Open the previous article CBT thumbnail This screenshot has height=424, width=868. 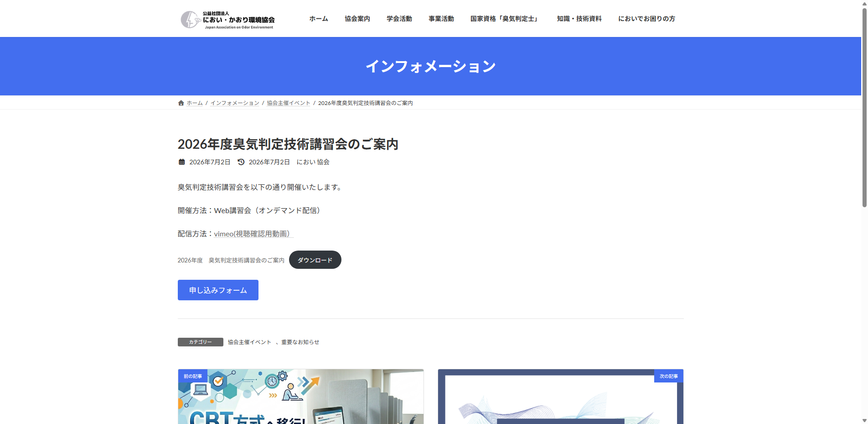coord(301,397)
